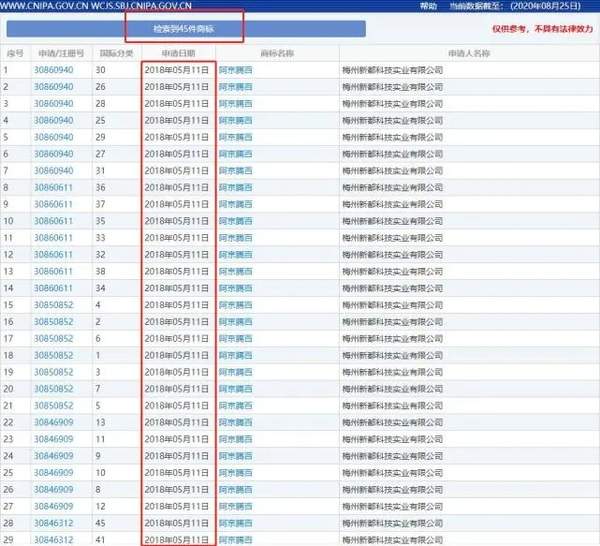Open trademark name link in row 10
This screenshot has width=600, height=546.
pyautogui.click(x=235, y=221)
